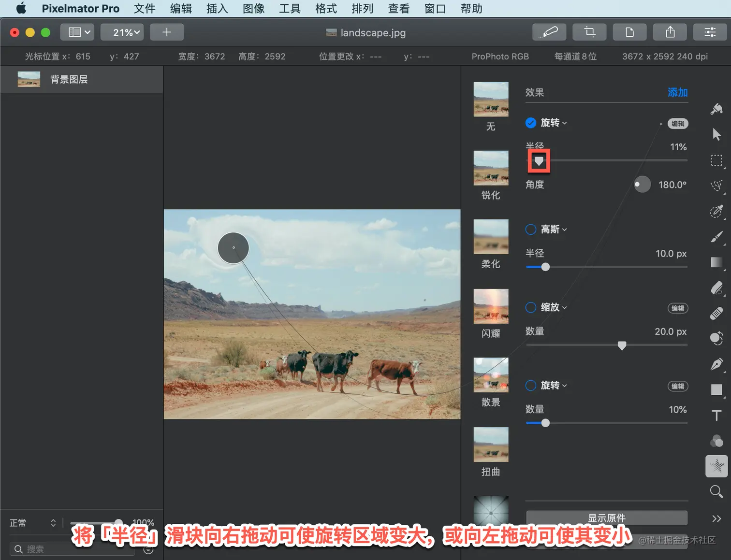The image size is (731, 560).
Task: Open the 图像 menu
Action: click(x=253, y=8)
